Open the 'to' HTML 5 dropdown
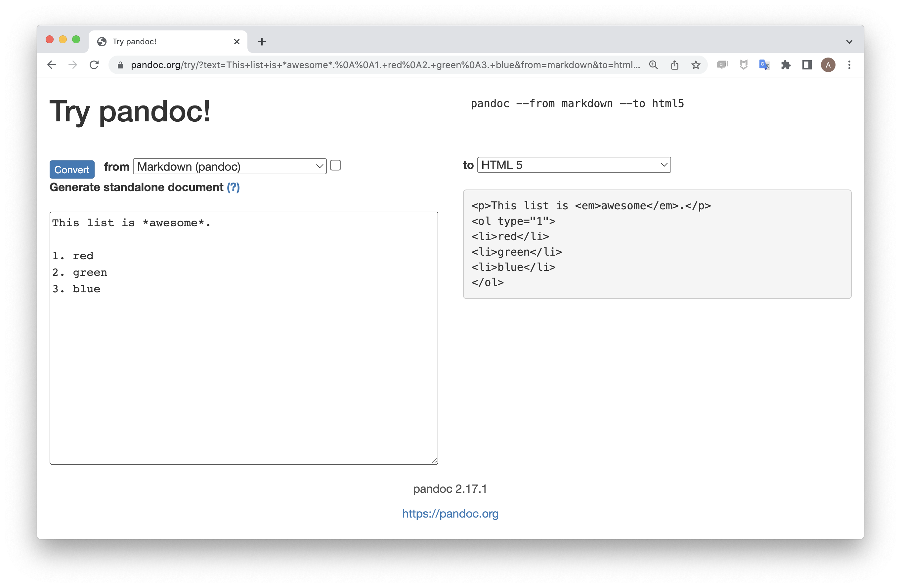901x588 pixels. pyautogui.click(x=574, y=165)
